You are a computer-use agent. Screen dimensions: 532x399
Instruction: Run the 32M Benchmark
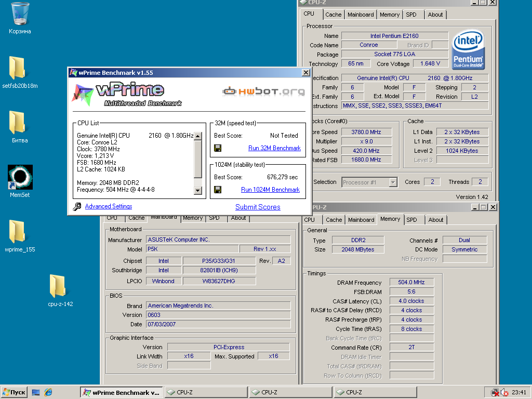[x=274, y=148]
